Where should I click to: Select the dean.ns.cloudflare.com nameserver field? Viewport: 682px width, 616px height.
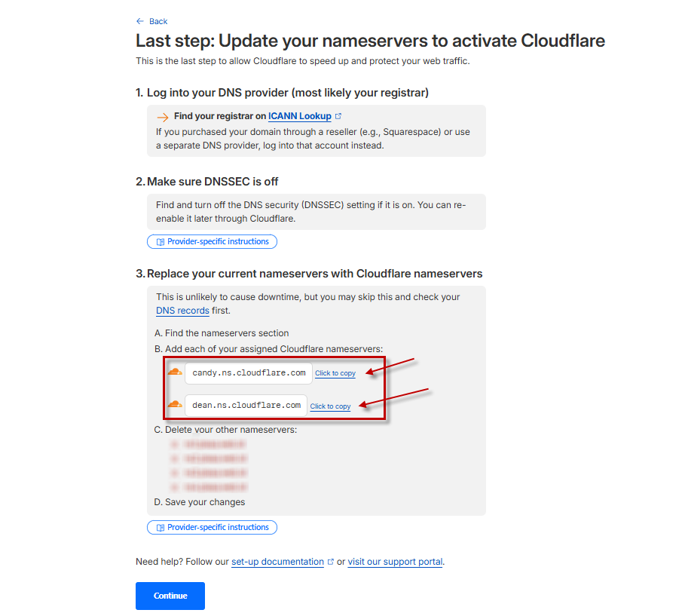[x=246, y=405]
